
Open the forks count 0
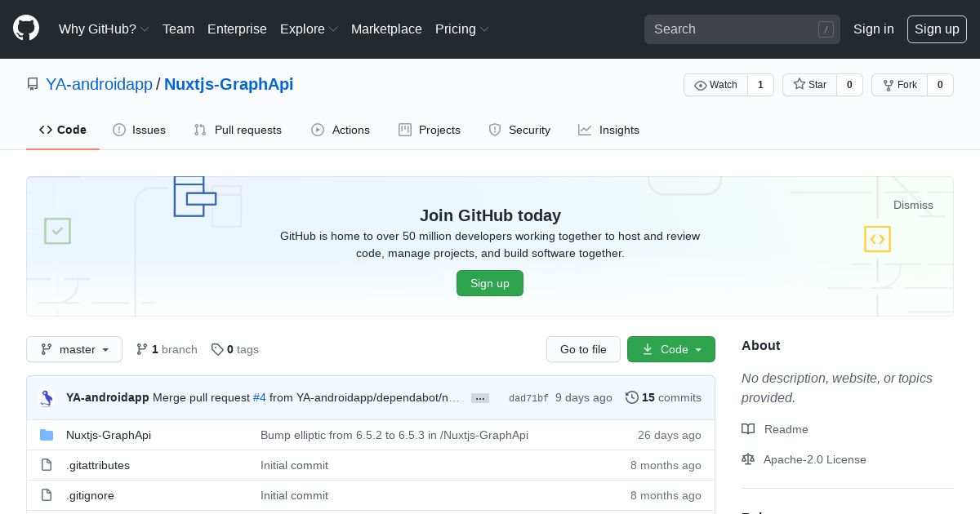click(x=940, y=85)
